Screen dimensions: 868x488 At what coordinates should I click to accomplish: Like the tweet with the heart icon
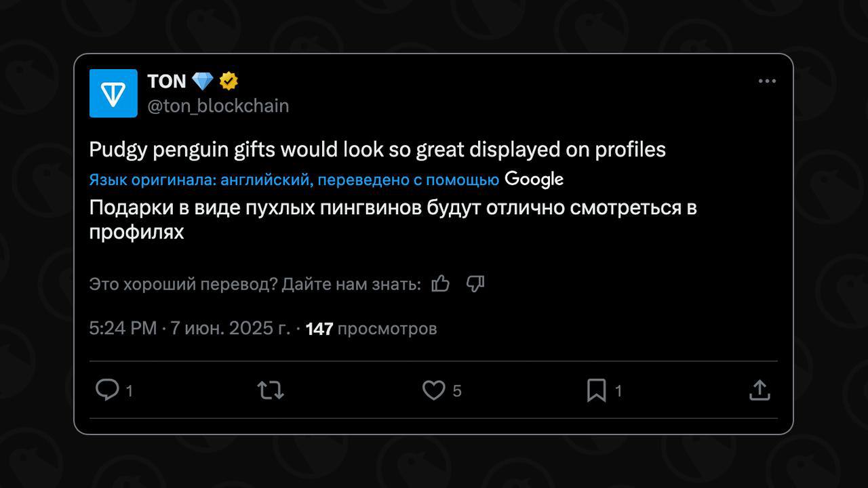tap(434, 390)
